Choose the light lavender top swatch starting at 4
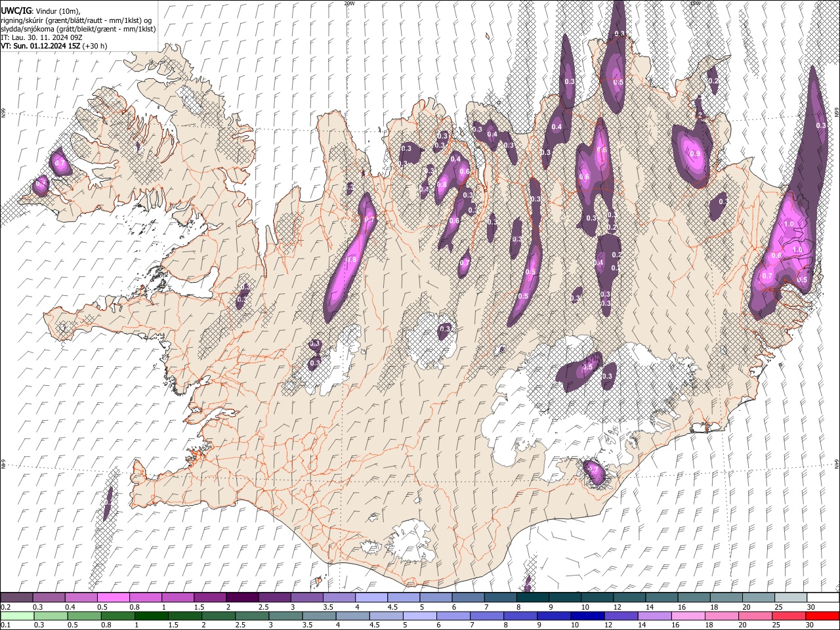 pos(371,597)
